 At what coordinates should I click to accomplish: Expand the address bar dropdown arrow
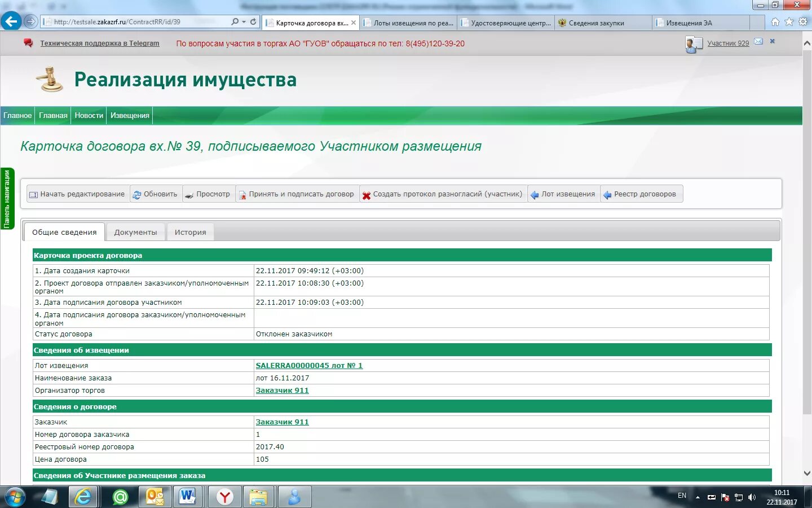[244, 22]
